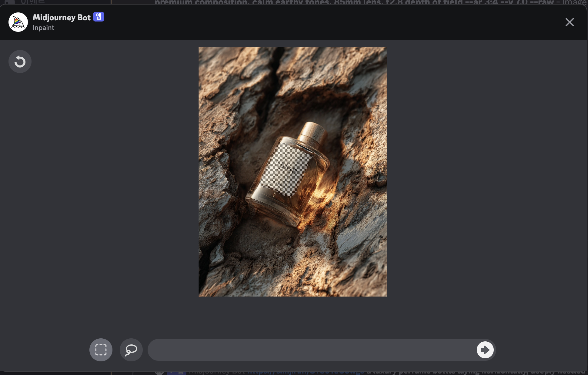Select the rectangle selection tool
This screenshot has width=588, height=375.
(101, 350)
